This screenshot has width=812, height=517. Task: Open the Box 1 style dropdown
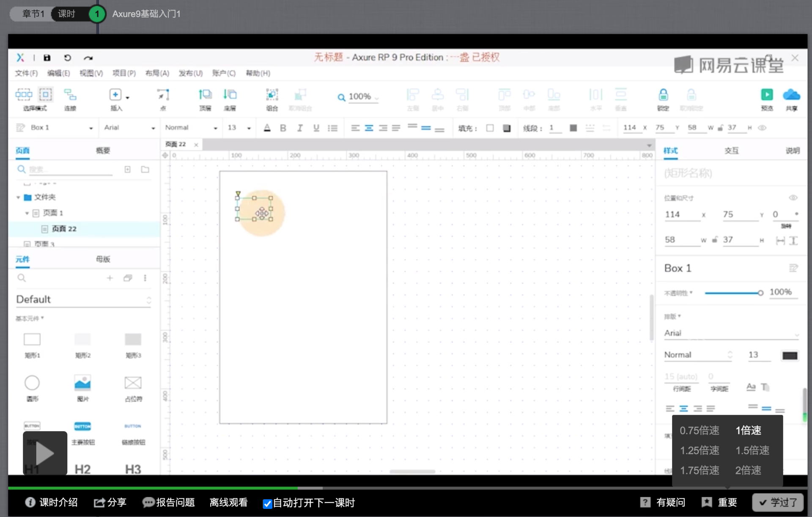61,128
